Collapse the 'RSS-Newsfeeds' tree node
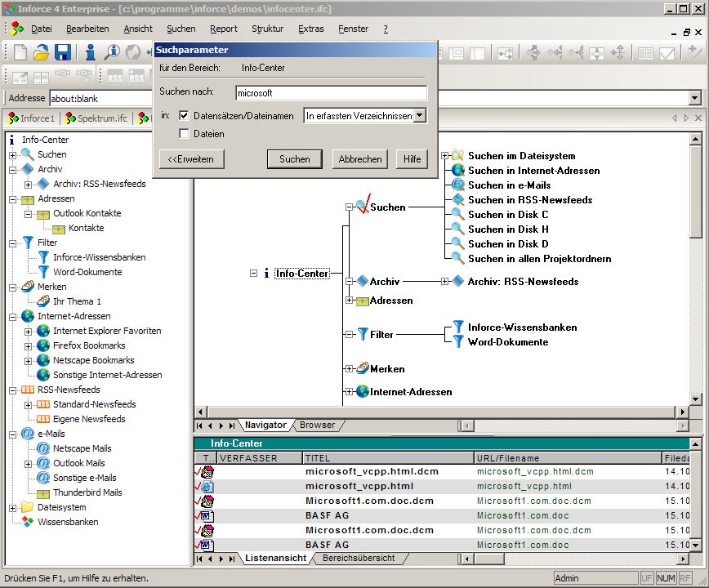709x588 pixels. [x=13, y=390]
